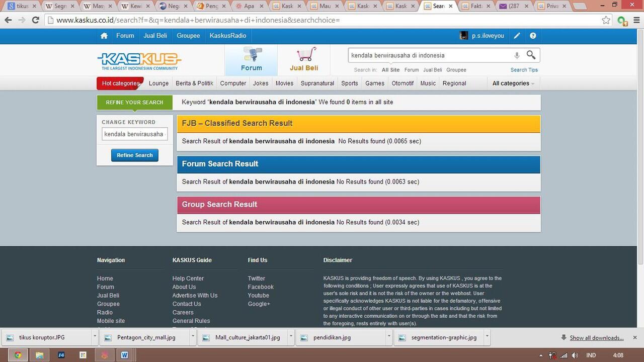Open dropdown arrow for Mall_culture_jakarta01.jpg download

click(x=291, y=337)
